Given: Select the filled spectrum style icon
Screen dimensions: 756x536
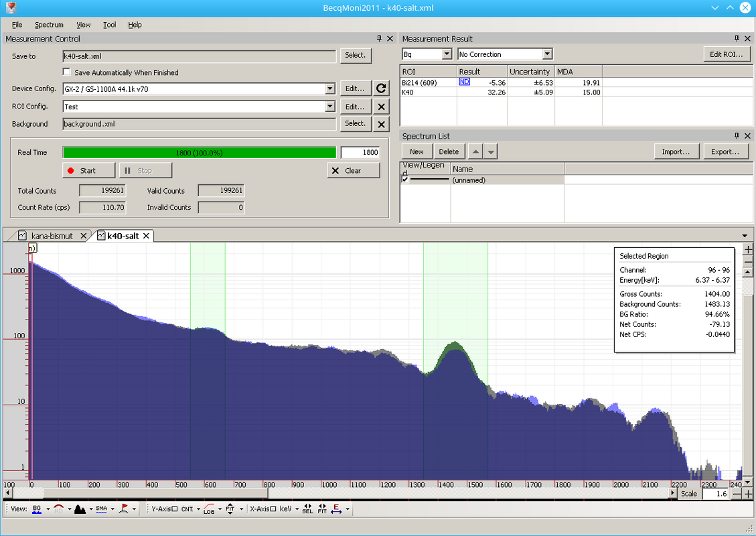Looking at the screenshot, I should click(80, 509).
